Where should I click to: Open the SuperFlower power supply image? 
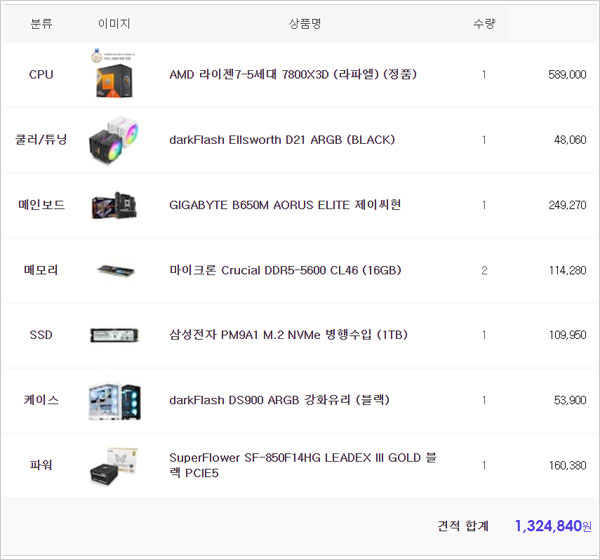114,466
